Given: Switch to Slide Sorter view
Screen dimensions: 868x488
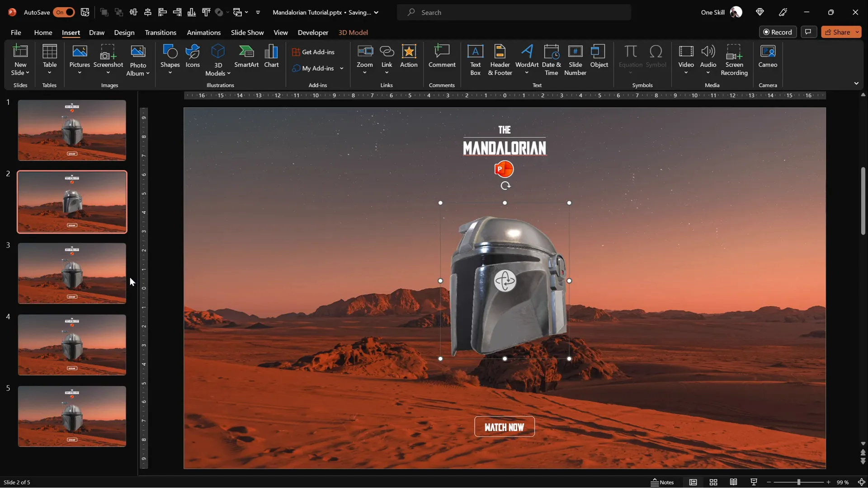Looking at the screenshot, I should click(x=713, y=482).
